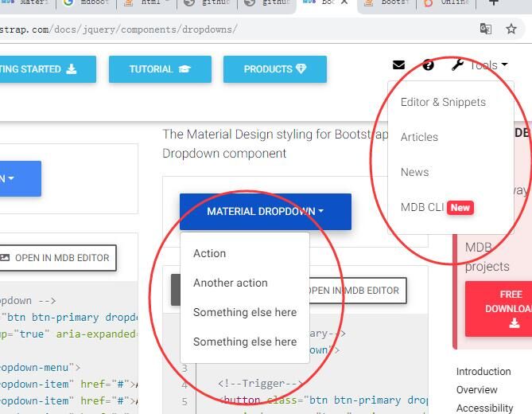Bookmark this page with the star icon
Image resolution: width=532 pixels, height=414 pixels.
click(511, 29)
